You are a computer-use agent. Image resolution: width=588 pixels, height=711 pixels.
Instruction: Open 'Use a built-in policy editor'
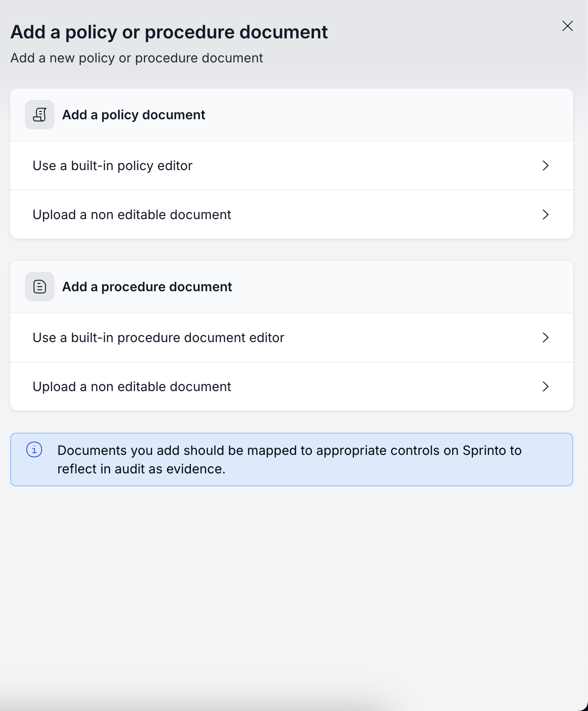point(112,165)
